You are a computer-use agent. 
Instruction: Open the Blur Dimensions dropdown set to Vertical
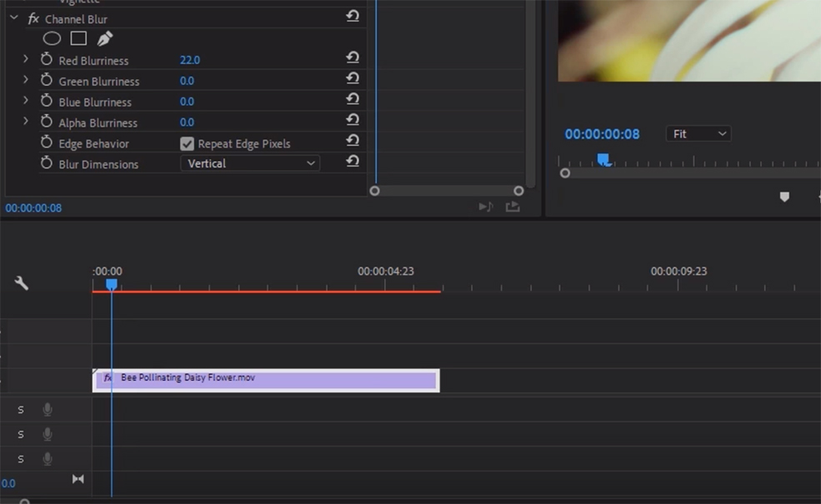pos(250,164)
